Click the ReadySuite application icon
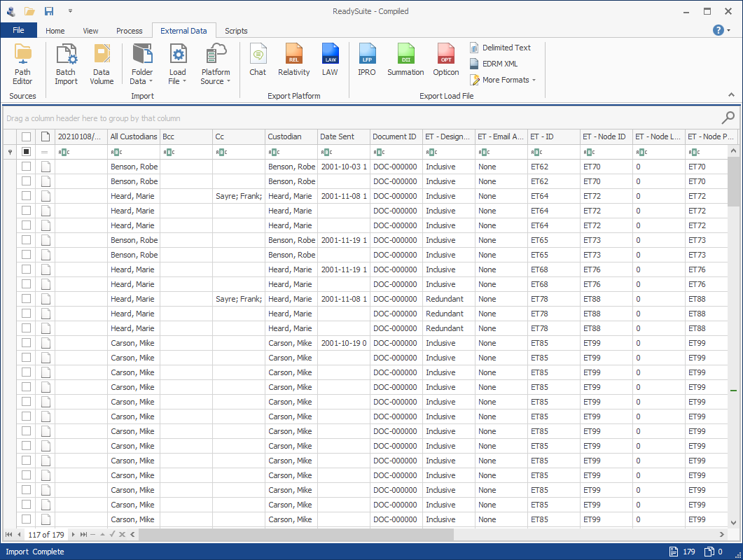Screen dimensions: 743x560 [11, 11]
